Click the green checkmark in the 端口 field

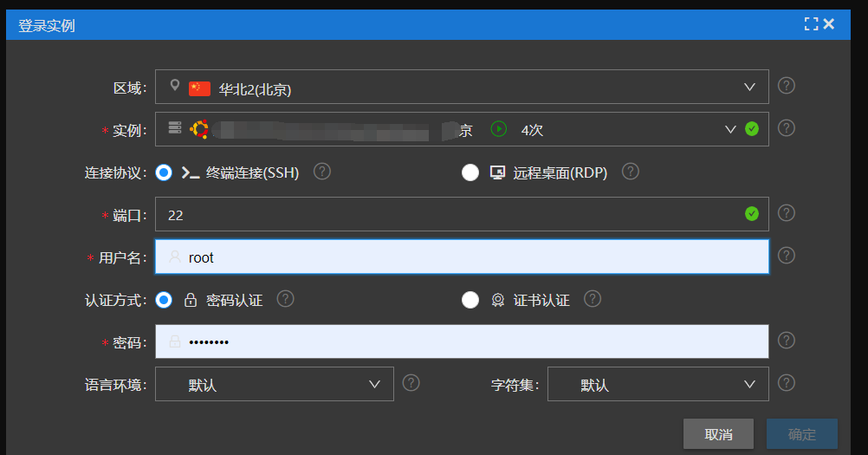752,214
